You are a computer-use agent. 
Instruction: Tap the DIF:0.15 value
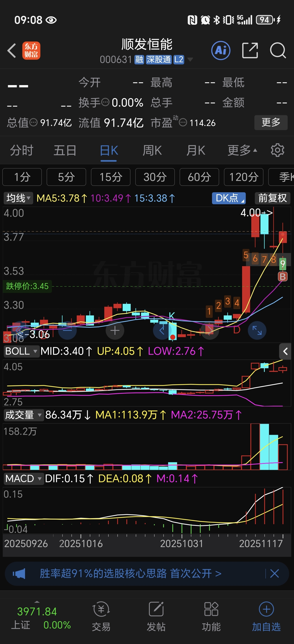69,478
